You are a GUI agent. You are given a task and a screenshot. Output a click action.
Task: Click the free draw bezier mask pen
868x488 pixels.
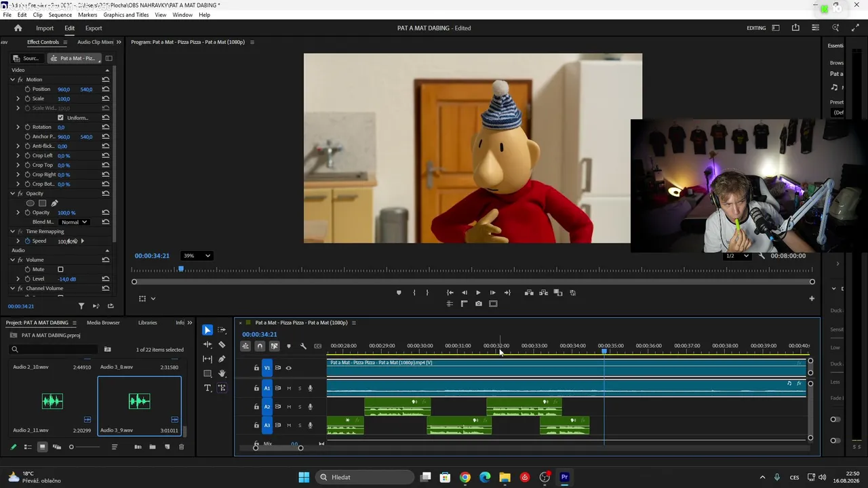click(x=54, y=203)
